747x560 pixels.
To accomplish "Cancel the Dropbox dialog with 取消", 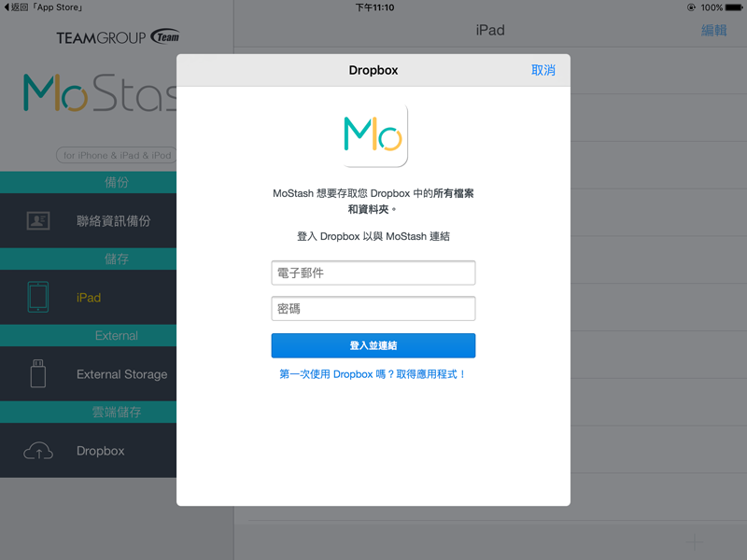I will (x=543, y=71).
